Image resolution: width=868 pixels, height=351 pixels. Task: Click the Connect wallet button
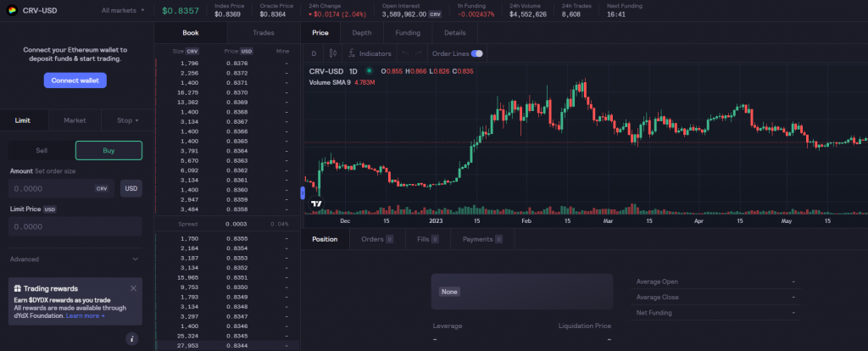(x=75, y=81)
